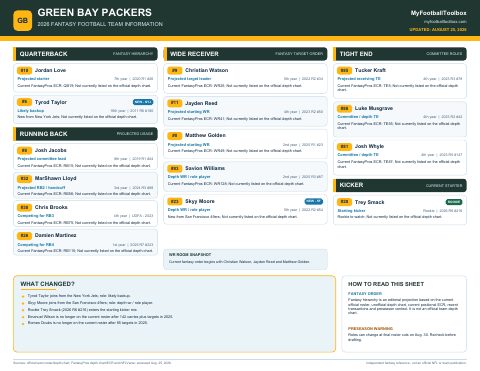Click Josh Whyle's jersey number badge
Image resolution: width=480 pixels, height=371 pixels.
[344, 146]
